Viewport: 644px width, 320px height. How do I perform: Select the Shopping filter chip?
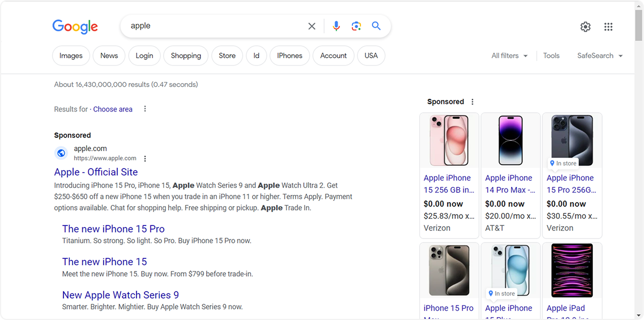(x=186, y=55)
